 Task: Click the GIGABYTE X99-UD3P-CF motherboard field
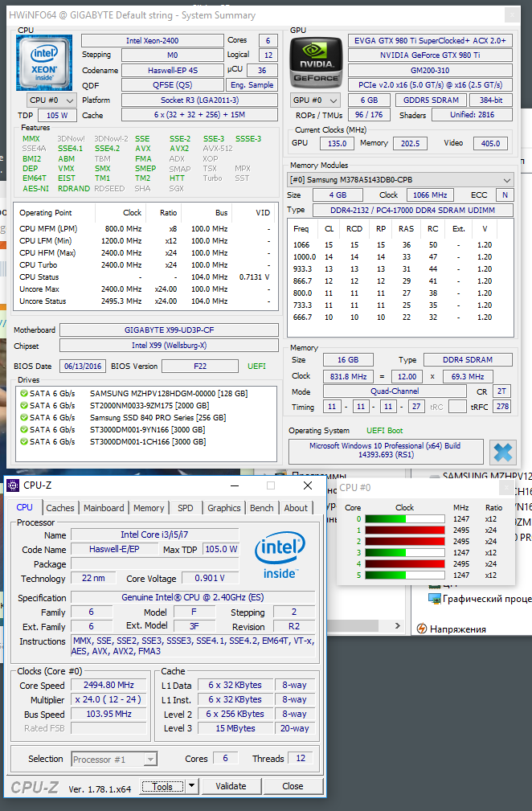169,330
